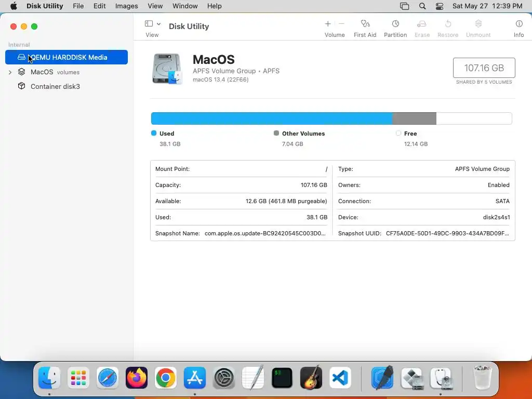Screen dimensions: 532x399
Task: Click the MacOS hard drive icon
Action: [167, 69]
